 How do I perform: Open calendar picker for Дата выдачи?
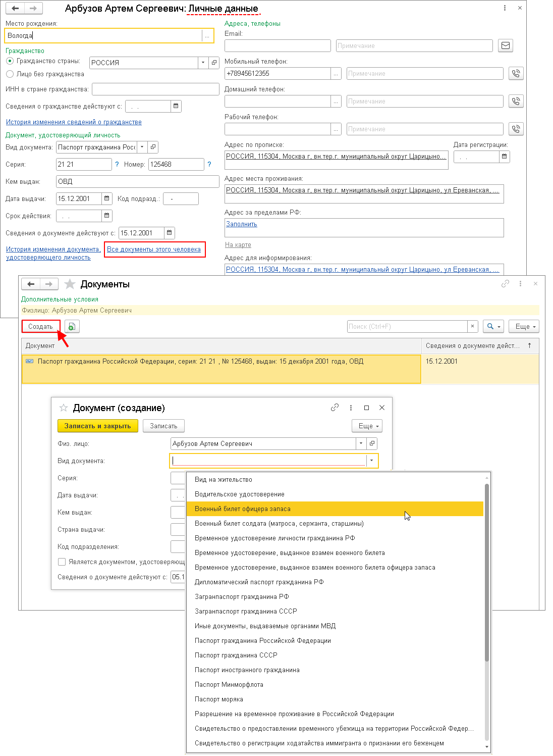(107, 199)
